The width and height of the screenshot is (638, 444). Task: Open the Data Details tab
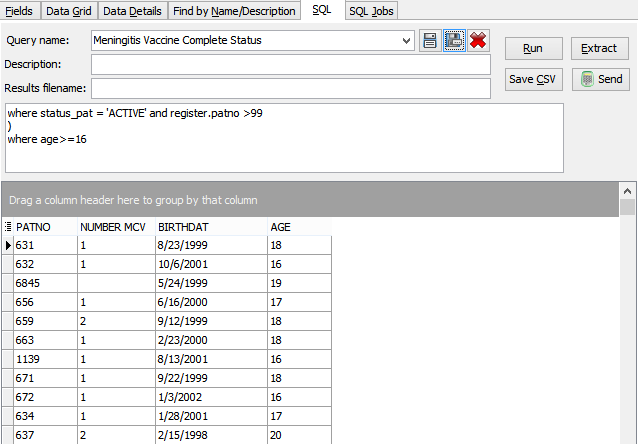pos(132,11)
